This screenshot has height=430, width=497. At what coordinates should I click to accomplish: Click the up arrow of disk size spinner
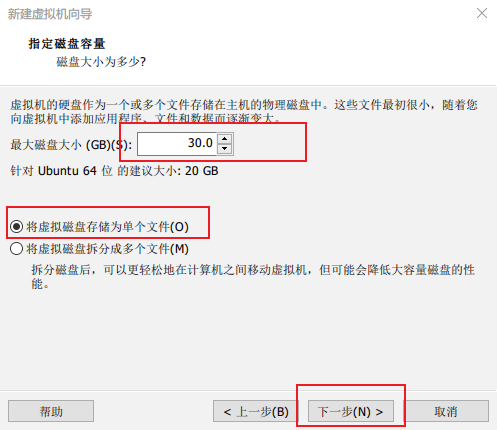[225, 139]
